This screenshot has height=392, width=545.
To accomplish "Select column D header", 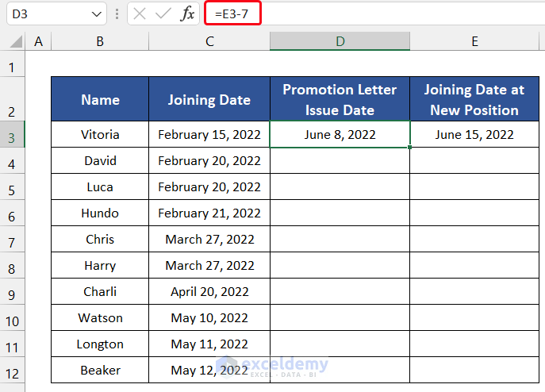I will pyautogui.click(x=340, y=41).
